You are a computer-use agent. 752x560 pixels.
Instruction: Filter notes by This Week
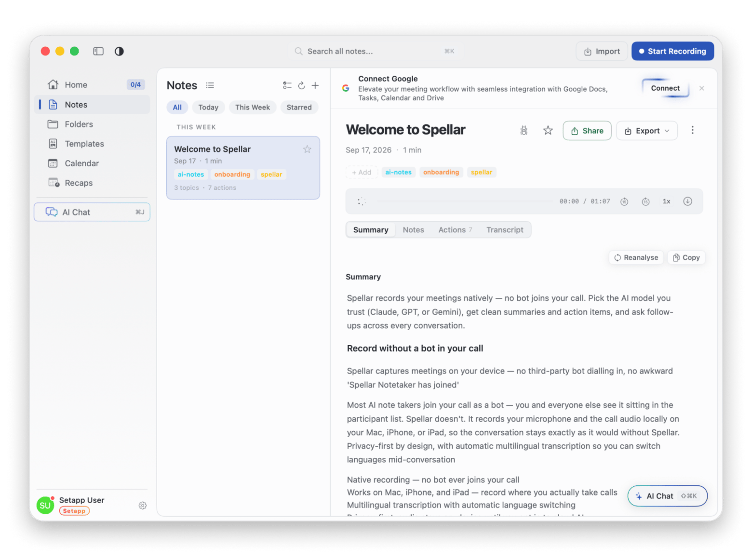253,107
